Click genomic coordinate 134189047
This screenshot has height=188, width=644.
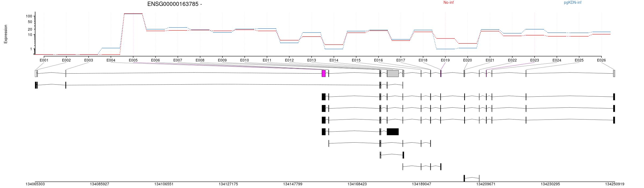422,184
